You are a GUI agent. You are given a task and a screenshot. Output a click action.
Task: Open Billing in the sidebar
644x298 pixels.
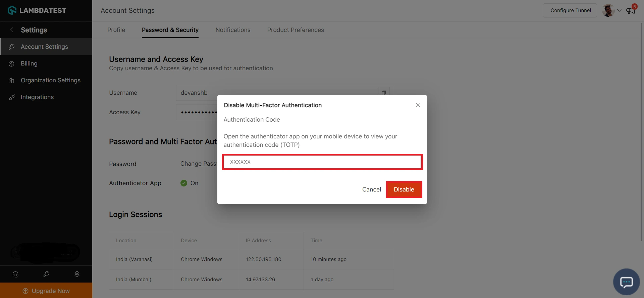click(29, 63)
